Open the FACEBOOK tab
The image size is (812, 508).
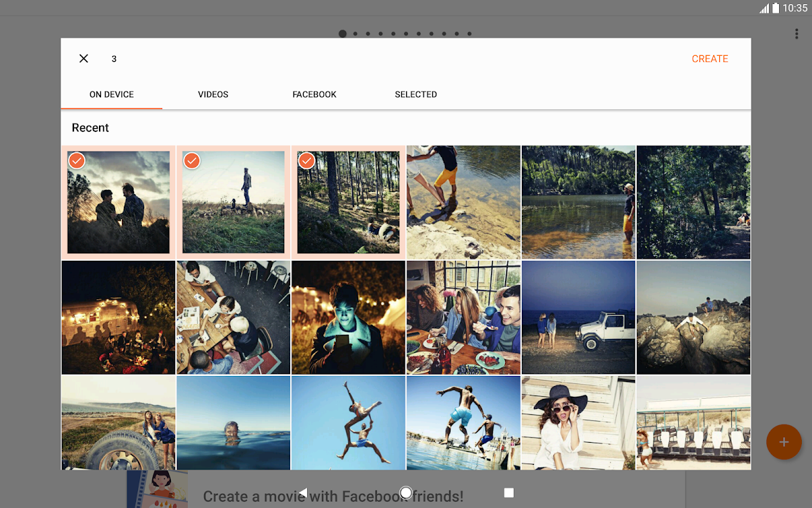314,94
